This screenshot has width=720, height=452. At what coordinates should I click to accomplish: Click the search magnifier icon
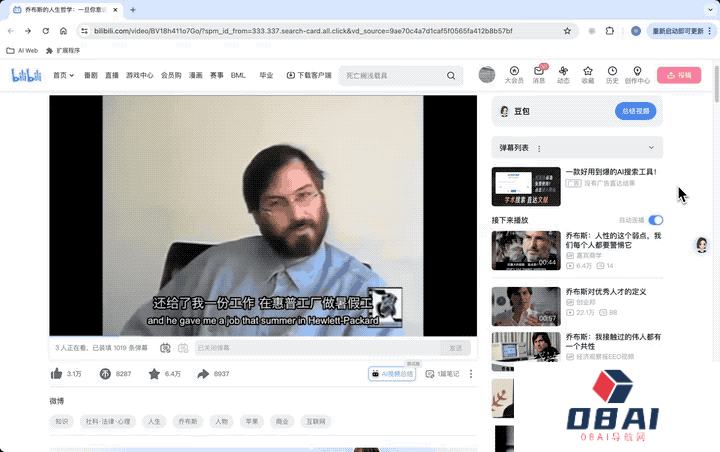[452, 75]
